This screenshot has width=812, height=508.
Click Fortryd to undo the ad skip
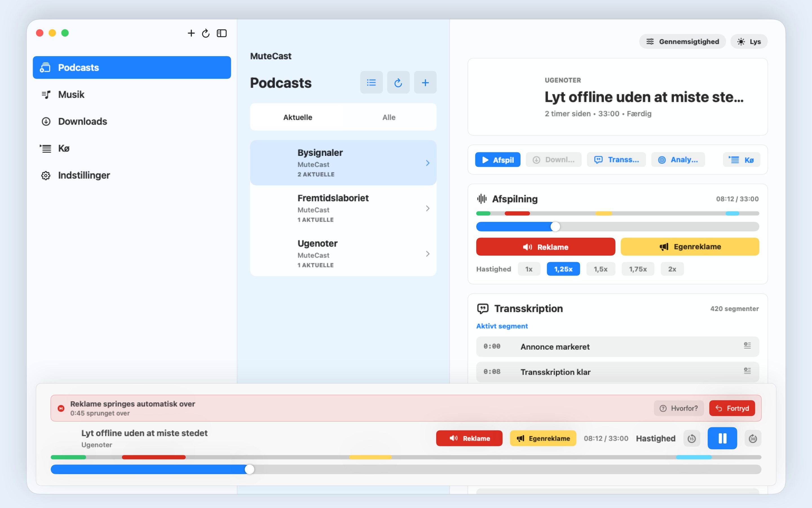(732, 408)
